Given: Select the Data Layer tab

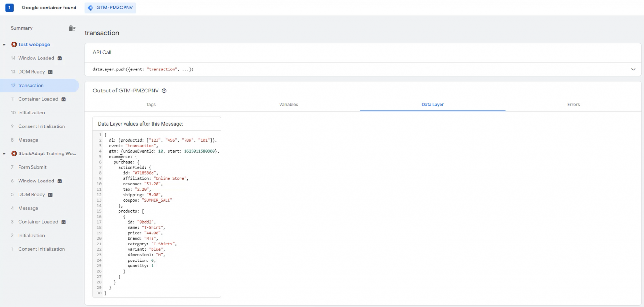Looking at the screenshot, I should click(x=432, y=104).
